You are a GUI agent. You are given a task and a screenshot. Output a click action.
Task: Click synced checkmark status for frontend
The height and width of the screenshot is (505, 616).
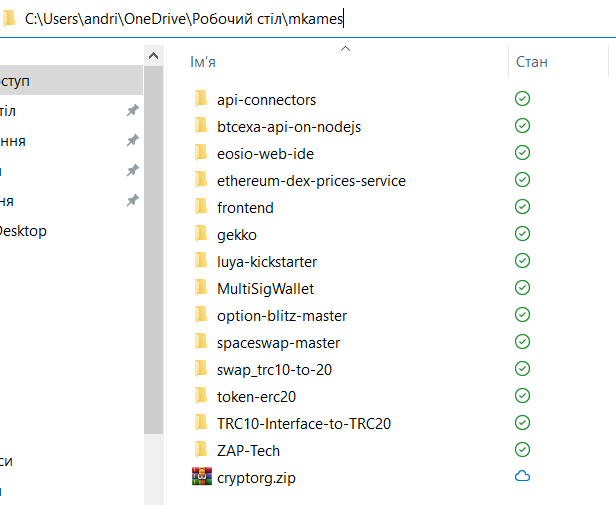tap(522, 207)
